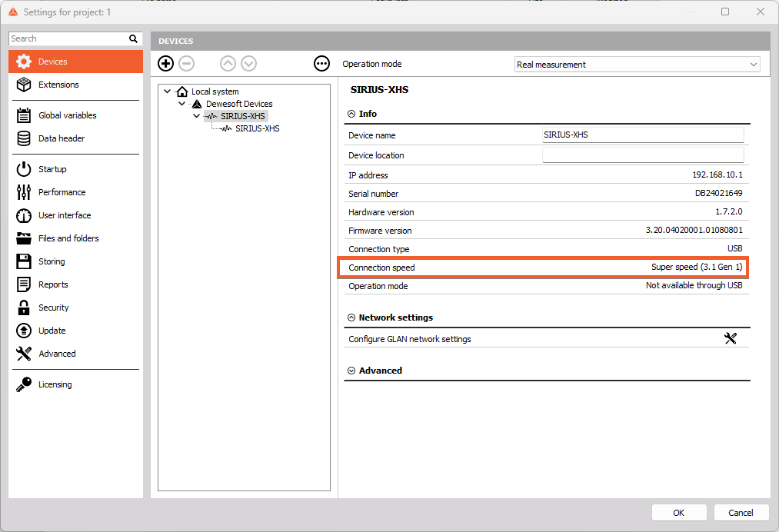Click the Device name text field
The width and height of the screenshot is (779, 532).
point(643,135)
